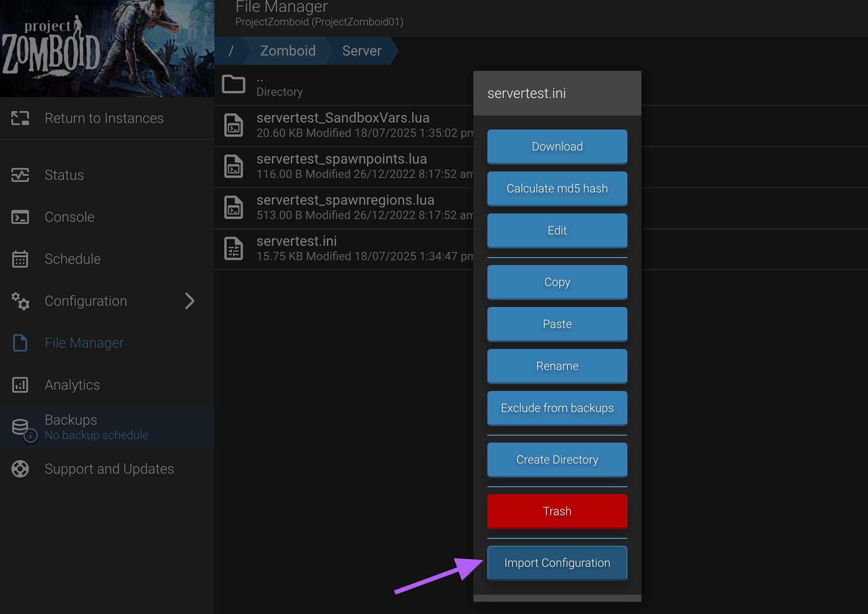The image size is (868, 614).
Task: Choose Calculate md5 hash
Action: click(557, 188)
